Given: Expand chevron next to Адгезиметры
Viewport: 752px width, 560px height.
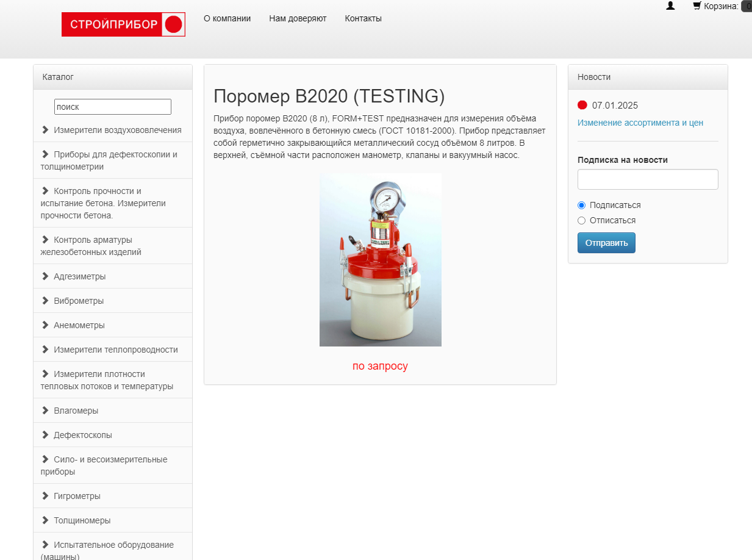Looking at the screenshot, I should point(45,276).
